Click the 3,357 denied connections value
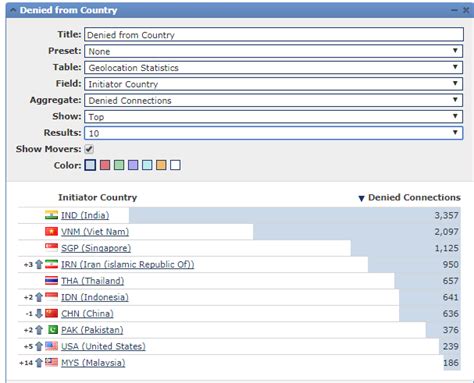The image size is (474, 383). click(447, 215)
